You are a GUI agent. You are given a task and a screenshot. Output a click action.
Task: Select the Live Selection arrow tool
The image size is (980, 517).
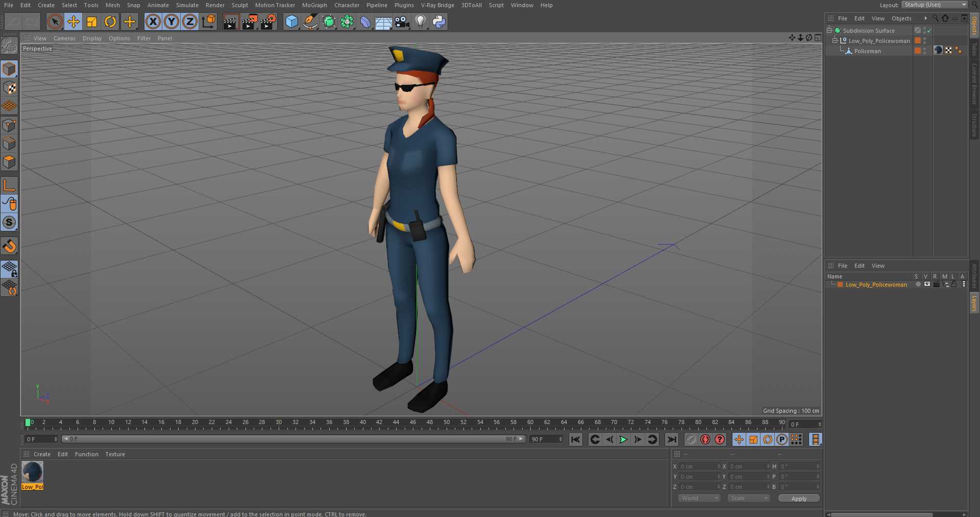click(55, 22)
